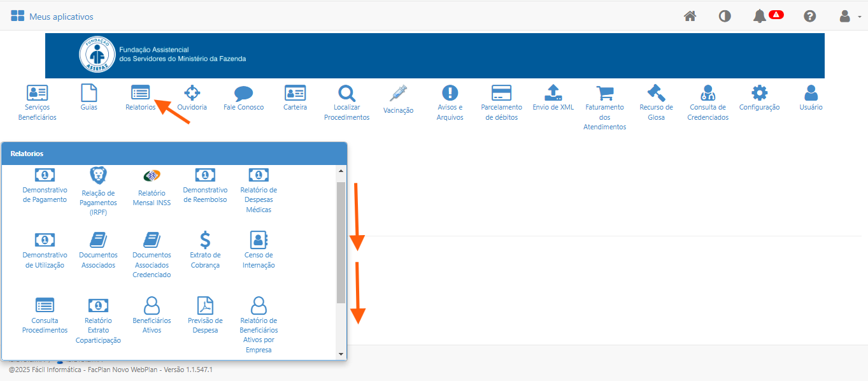This screenshot has height=381, width=868.
Task: Click the red notification alert badge
Action: coord(776,15)
